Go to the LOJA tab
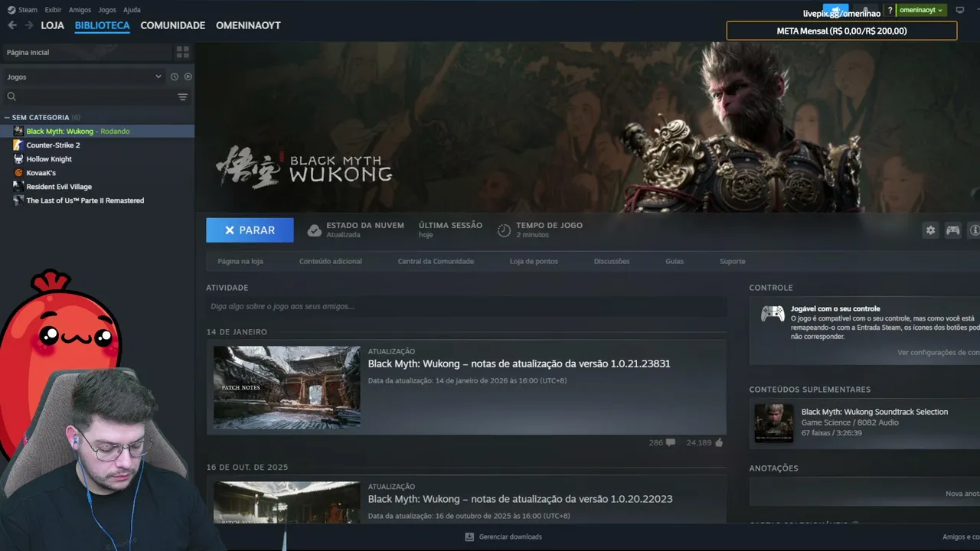Screen dimensions: 980x551 (x=53, y=25)
